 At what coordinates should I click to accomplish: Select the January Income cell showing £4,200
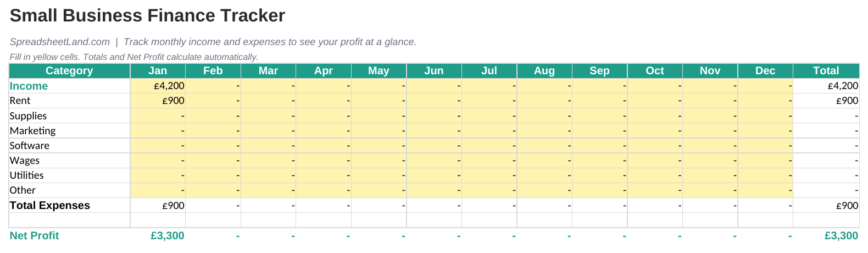(x=158, y=86)
